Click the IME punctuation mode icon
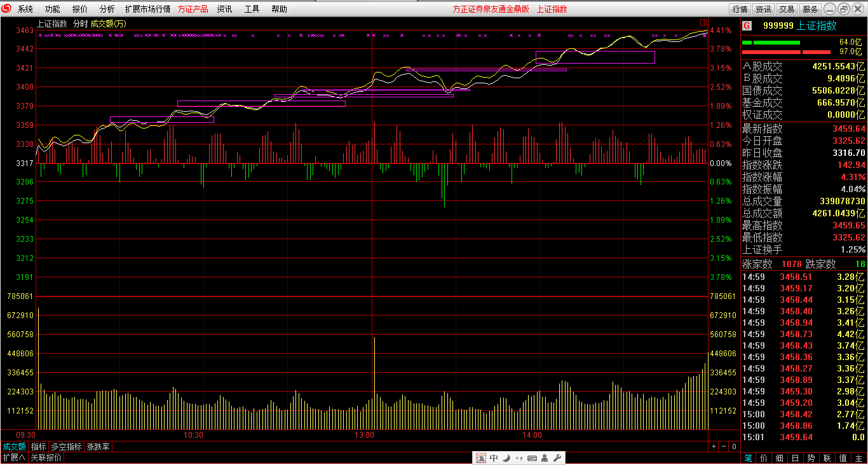This screenshot has height=465, width=868. pos(519,458)
